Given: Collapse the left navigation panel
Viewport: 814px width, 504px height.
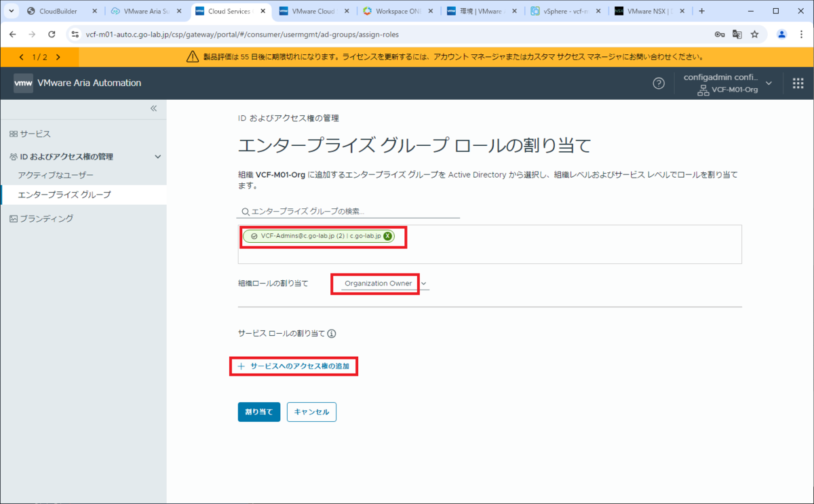Looking at the screenshot, I should (153, 109).
